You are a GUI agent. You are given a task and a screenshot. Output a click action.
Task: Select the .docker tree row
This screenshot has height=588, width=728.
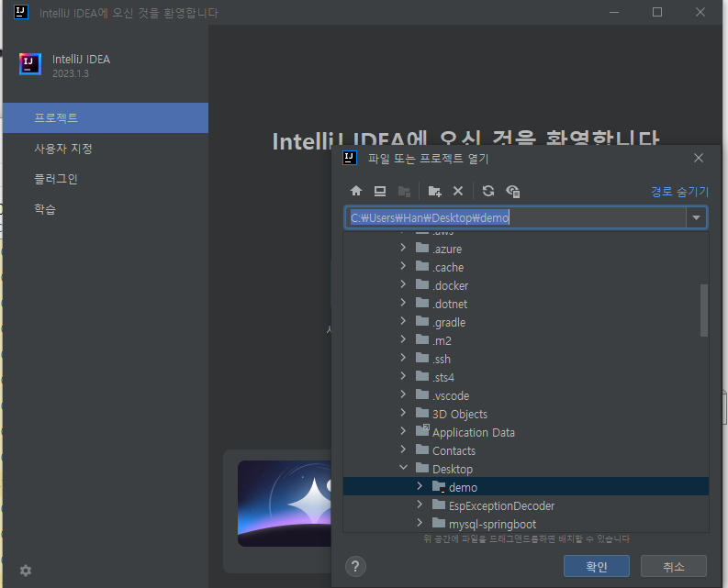point(526,285)
